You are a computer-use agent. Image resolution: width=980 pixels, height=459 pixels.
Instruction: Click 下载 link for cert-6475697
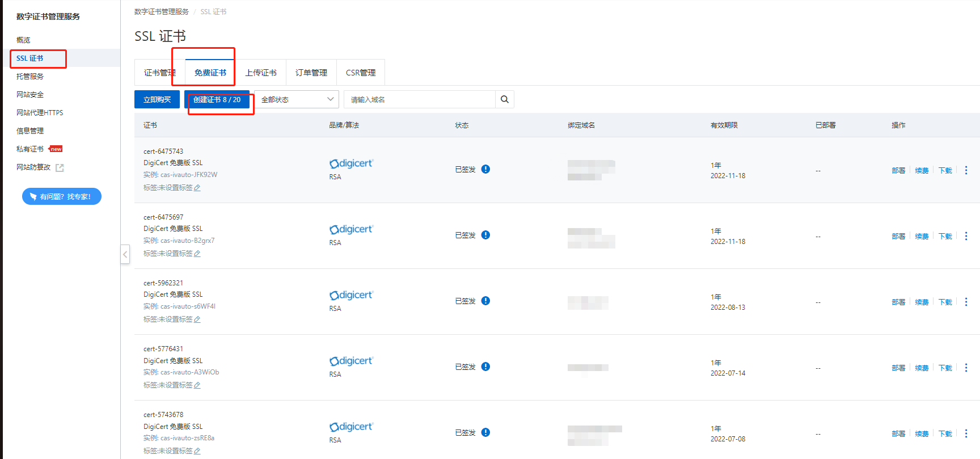tap(945, 236)
